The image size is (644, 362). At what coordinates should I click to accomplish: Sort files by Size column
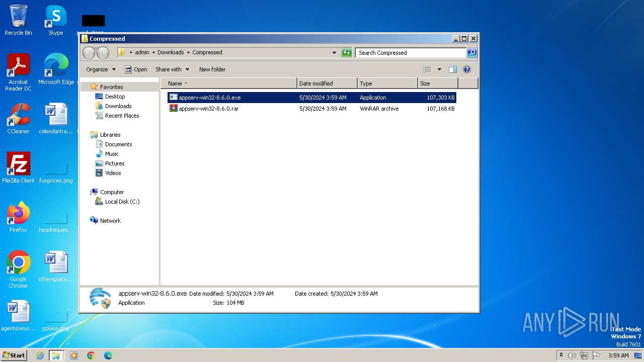point(438,83)
